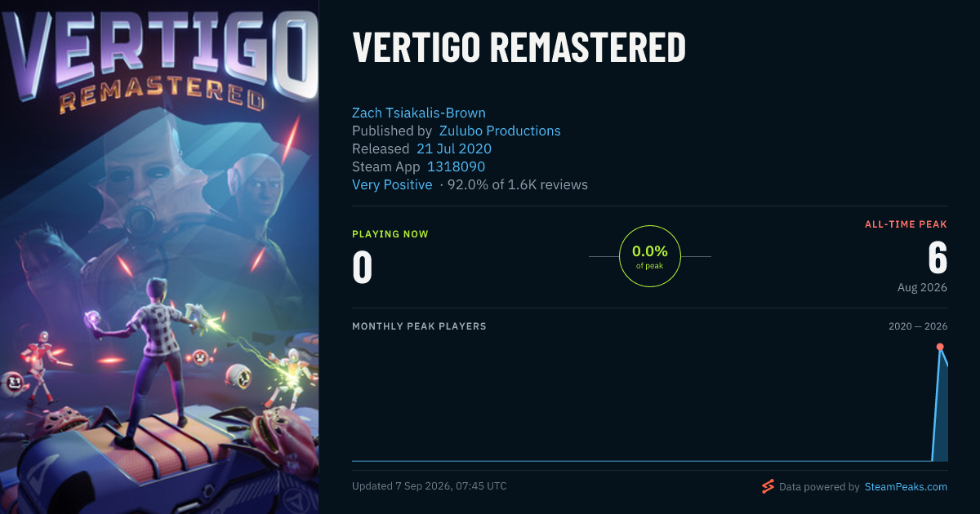This screenshot has width=980, height=514.
Task: Click the SteamPeaks logo icon
Action: 768,487
